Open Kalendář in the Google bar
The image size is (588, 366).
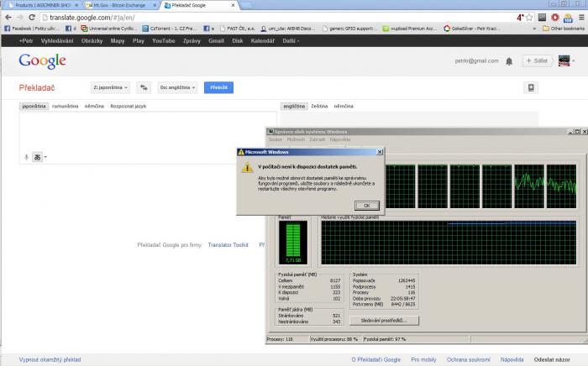(262, 41)
